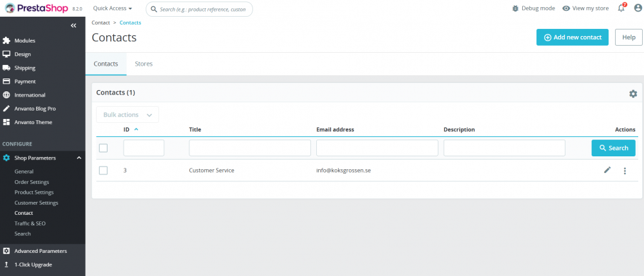Focus the Title filter field
This screenshot has width=644, height=276.
[250, 148]
